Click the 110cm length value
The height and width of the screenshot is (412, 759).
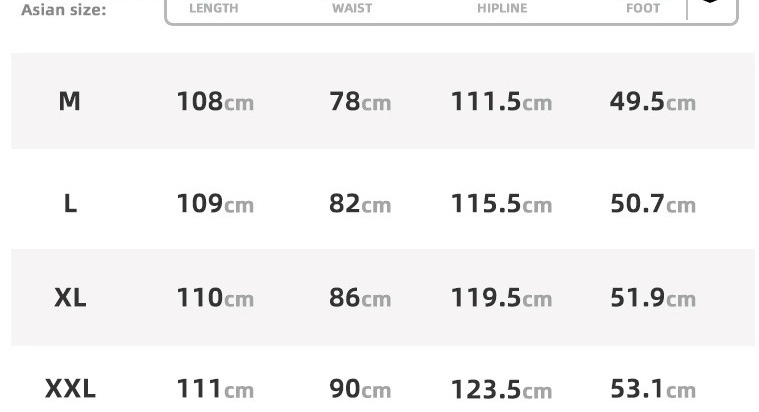(215, 298)
